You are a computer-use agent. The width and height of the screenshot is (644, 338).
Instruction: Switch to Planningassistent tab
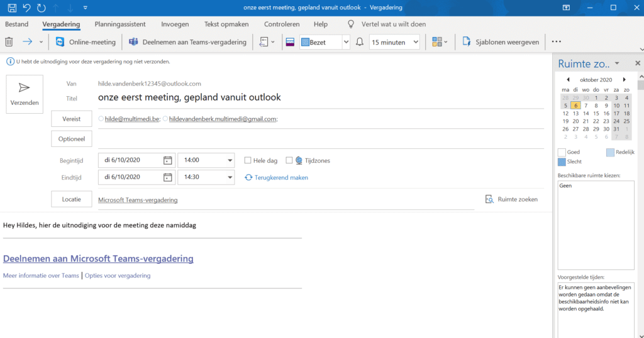120,25
